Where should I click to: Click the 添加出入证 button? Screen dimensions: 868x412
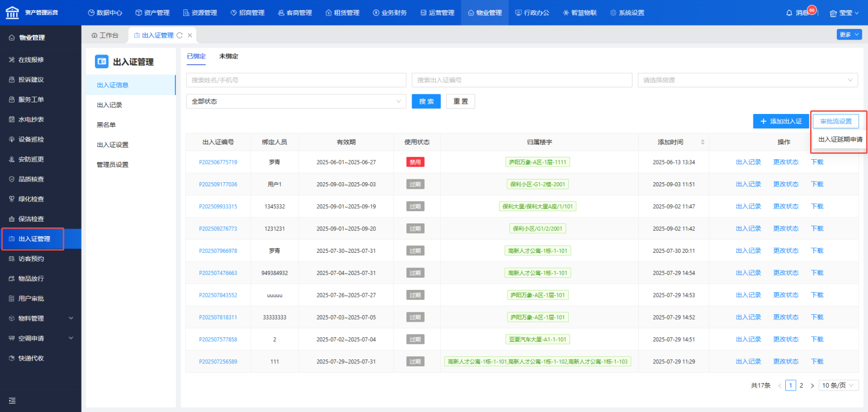[781, 122]
